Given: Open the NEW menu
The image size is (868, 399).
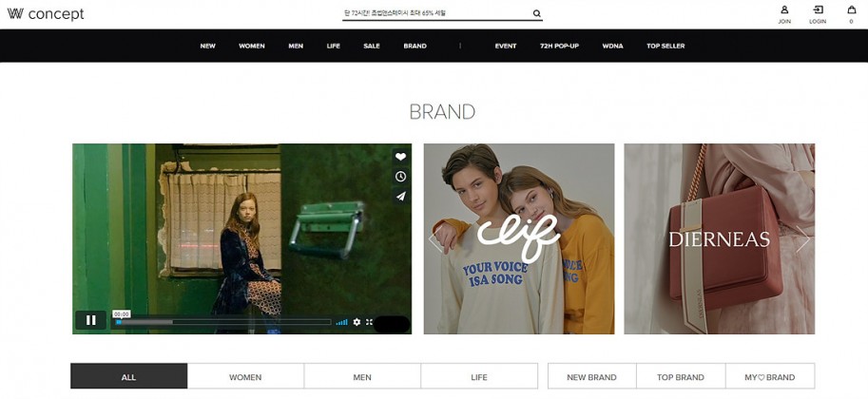Looking at the screenshot, I should pyautogui.click(x=207, y=46).
